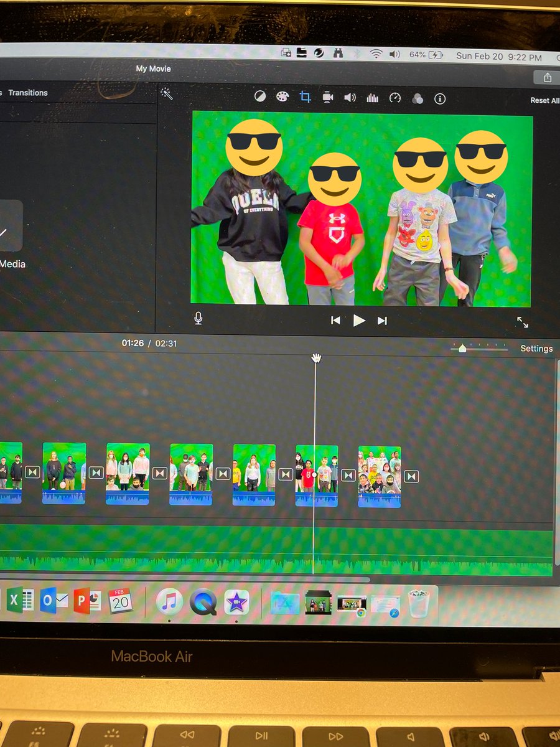Click the 01:26 / 02:31 timecode display
The width and height of the screenshot is (560, 747).
click(x=149, y=343)
